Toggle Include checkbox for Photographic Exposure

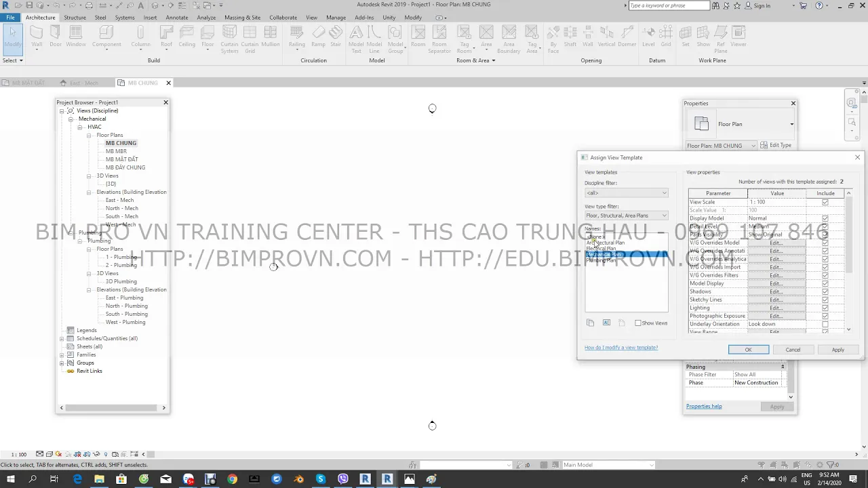coord(825,316)
